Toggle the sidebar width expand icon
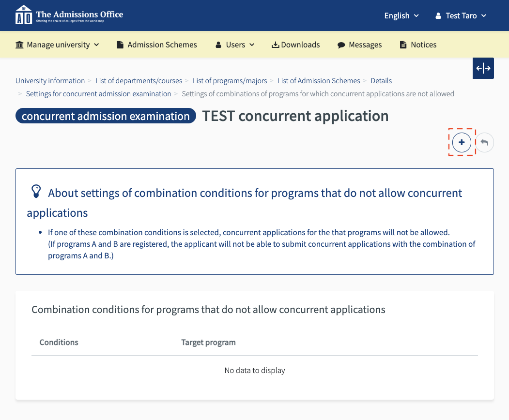Image resolution: width=509 pixels, height=420 pixels. (483, 68)
